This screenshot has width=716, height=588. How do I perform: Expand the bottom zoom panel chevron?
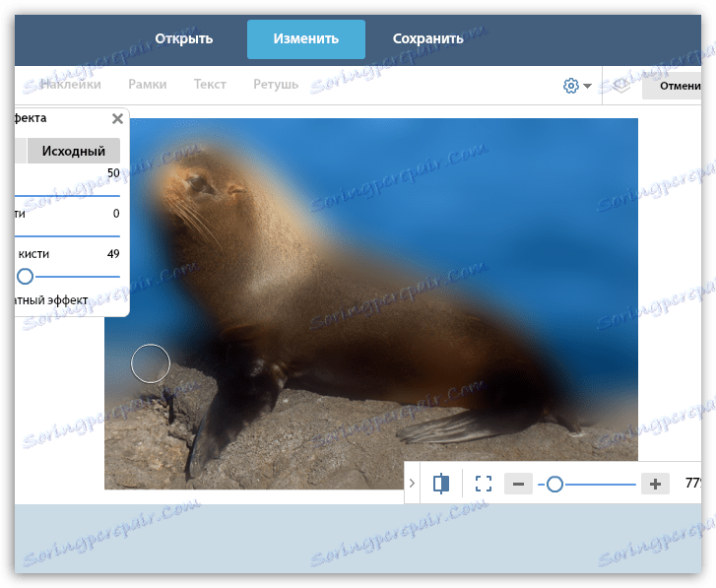tap(412, 483)
